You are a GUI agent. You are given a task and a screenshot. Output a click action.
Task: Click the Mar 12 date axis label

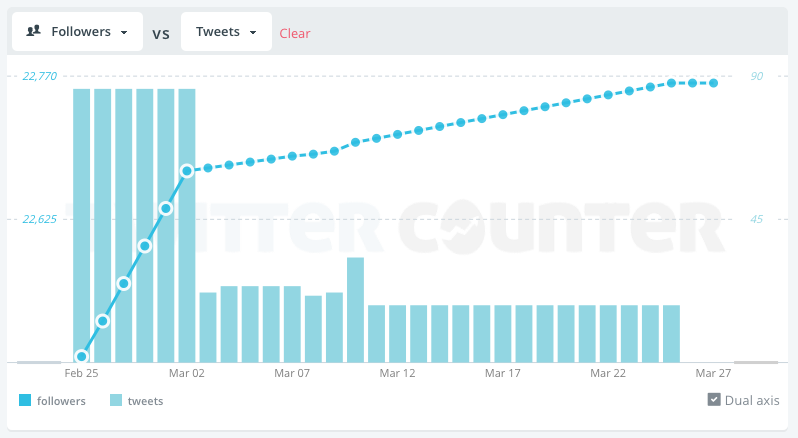(397, 373)
